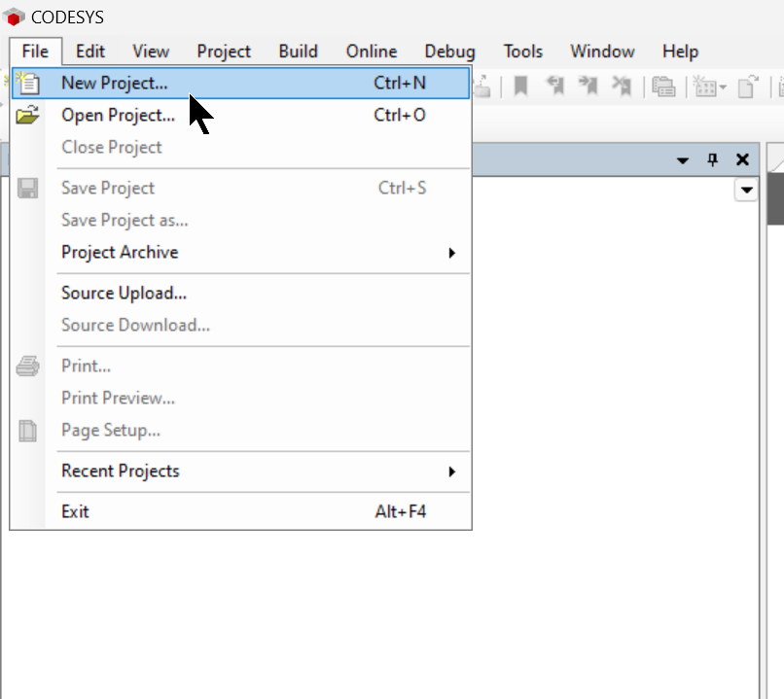Toggle auto-hide pin on the panel
The height and width of the screenshot is (699, 784).
(712, 159)
